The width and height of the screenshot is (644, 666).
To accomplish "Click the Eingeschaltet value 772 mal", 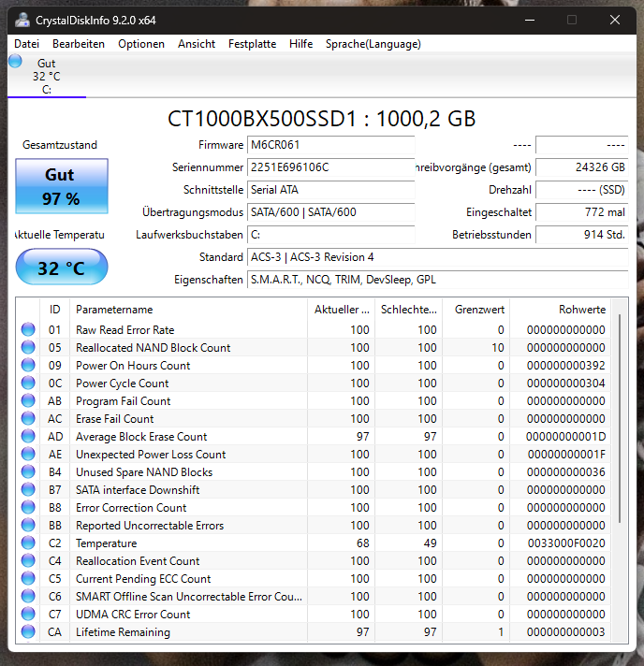I will [581, 212].
